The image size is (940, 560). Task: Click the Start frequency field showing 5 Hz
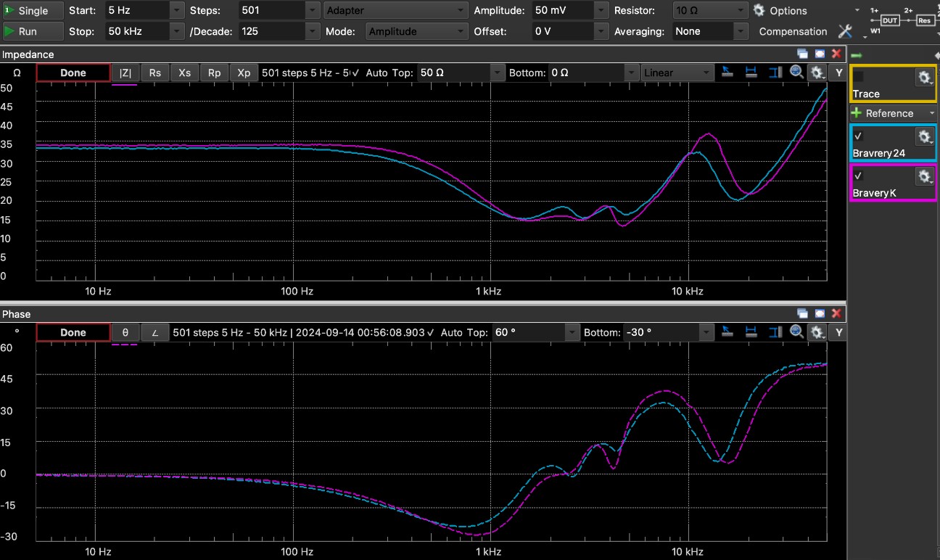(x=138, y=10)
